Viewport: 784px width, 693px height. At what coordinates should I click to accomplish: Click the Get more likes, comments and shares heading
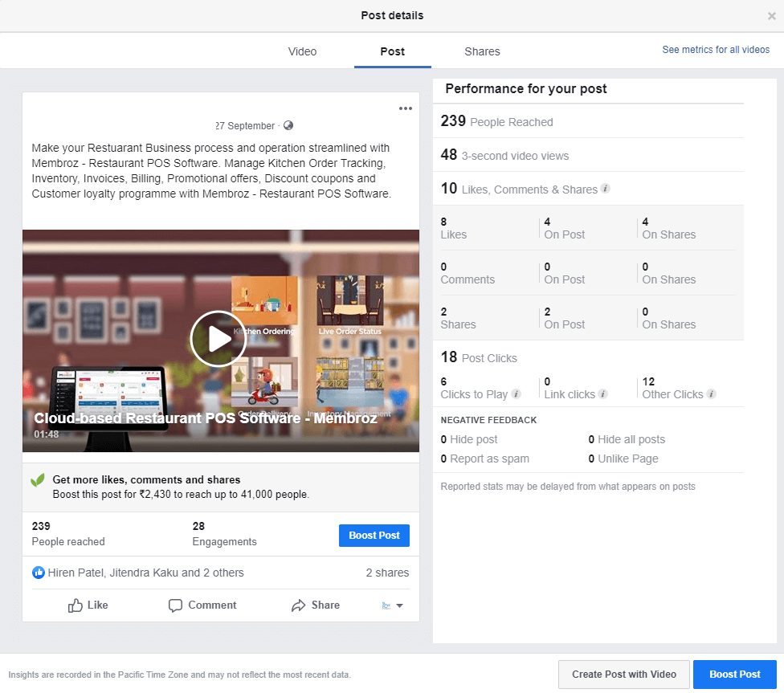coord(146,479)
